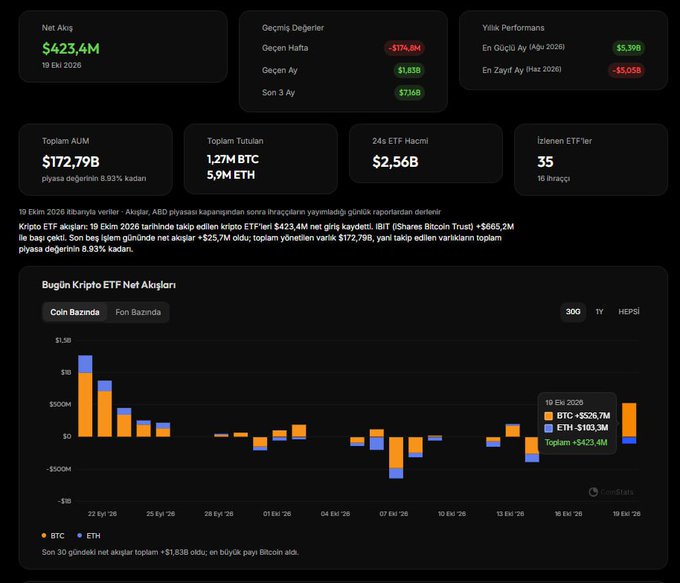The image size is (680, 583).
Task: Click the En Güçlü Ay $5,39B badge
Action: tap(629, 48)
